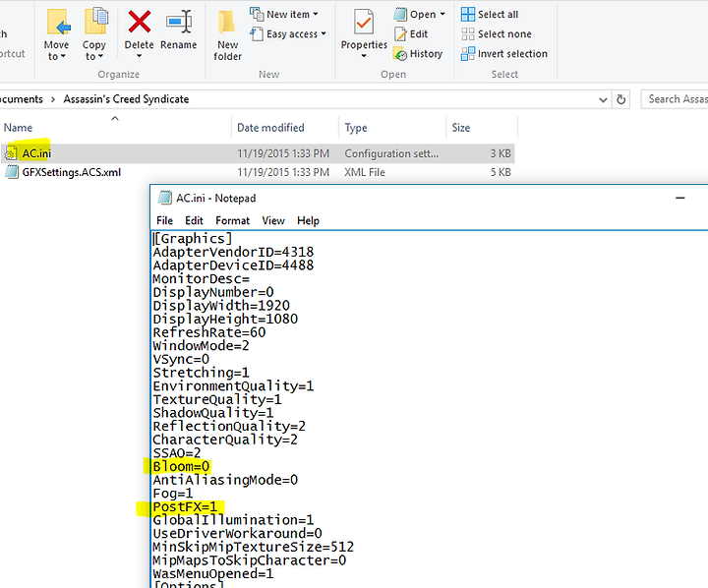Click the AdapterVendorID=4318 line
The image size is (708, 588).
[x=233, y=252]
